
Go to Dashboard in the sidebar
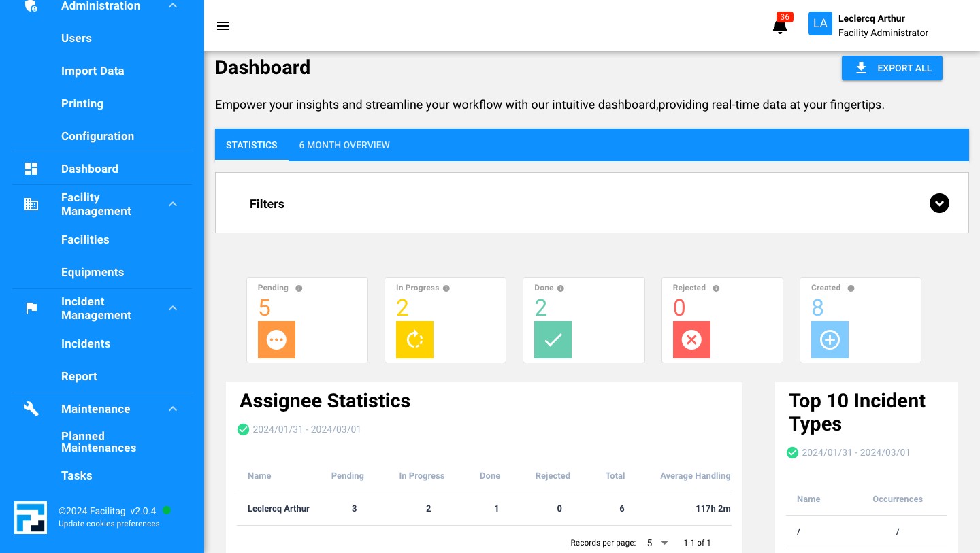click(x=90, y=169)
